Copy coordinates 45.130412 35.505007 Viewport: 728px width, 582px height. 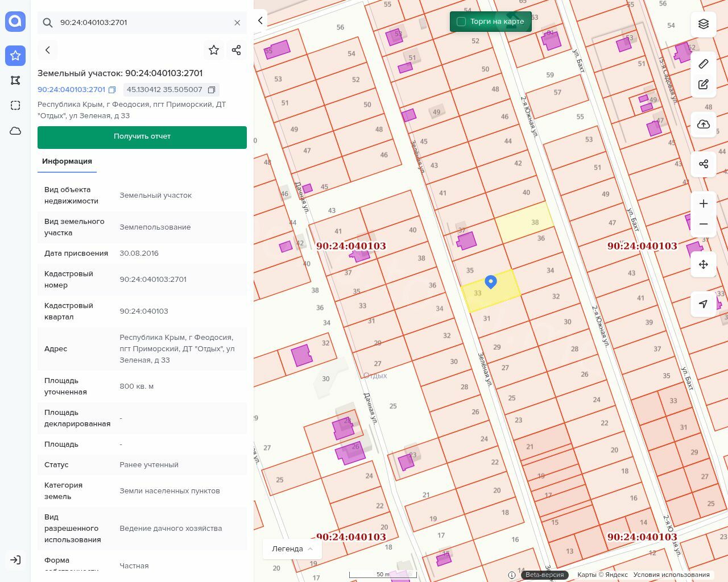click(x=212, y=90)
